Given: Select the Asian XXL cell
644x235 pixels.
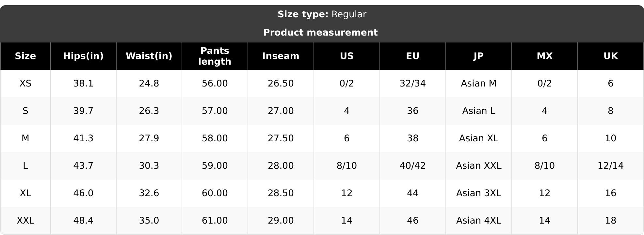Looking at the screenshot, I should (x=479, y=166).
